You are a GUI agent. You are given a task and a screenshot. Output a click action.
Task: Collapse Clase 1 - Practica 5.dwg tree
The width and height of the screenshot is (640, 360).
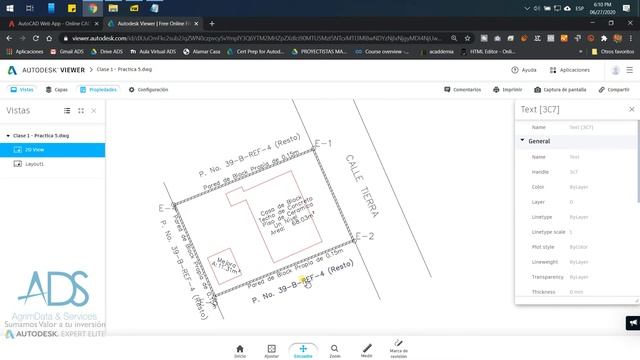pos(8,136)
